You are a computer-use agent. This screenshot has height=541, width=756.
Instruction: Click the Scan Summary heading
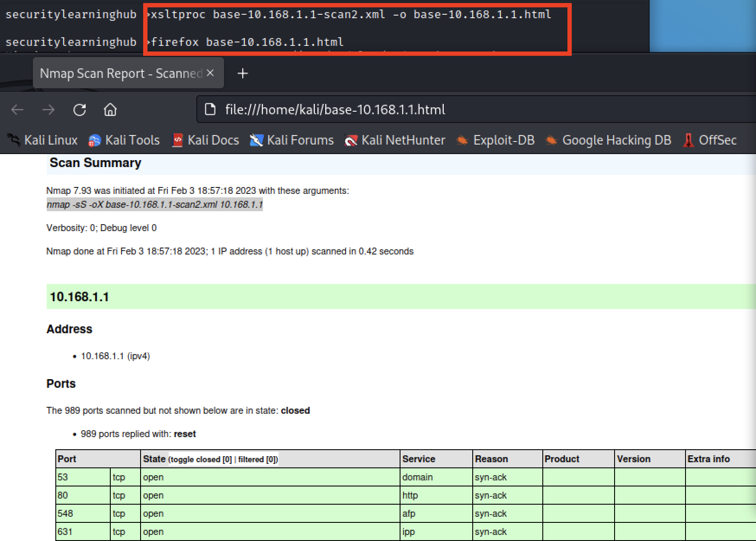pos(95,163)
